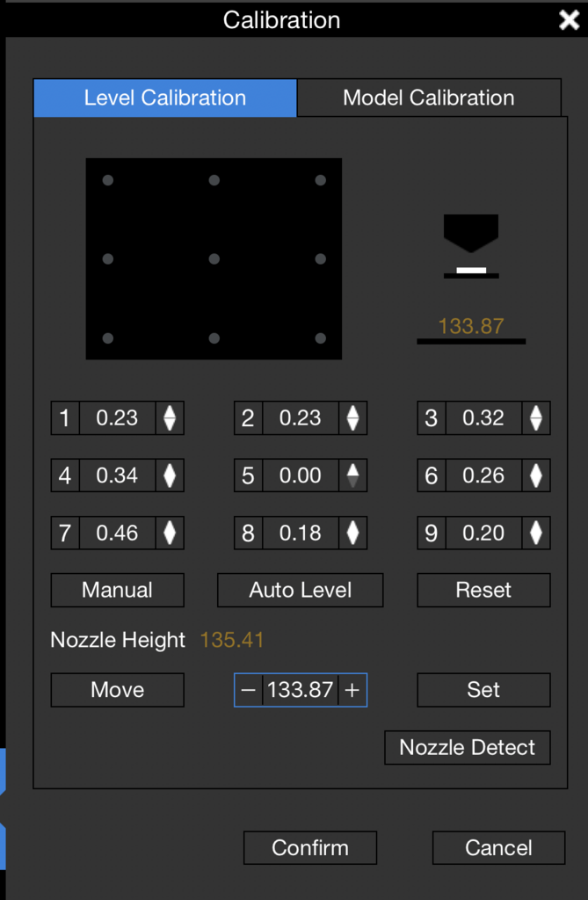Adjust point 3 value stepper arrows
This screenshot has width=588, height=900.
pos(536,417)
